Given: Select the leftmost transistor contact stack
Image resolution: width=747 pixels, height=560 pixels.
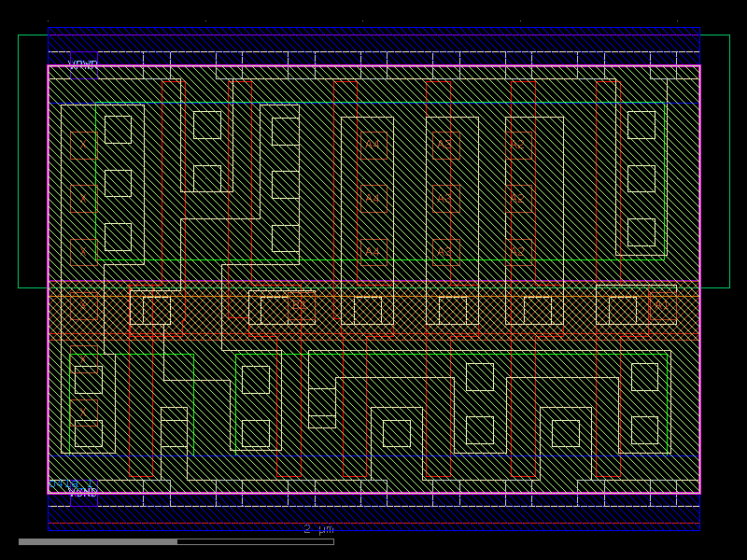Looking at the screenshot, I should 82,306.
